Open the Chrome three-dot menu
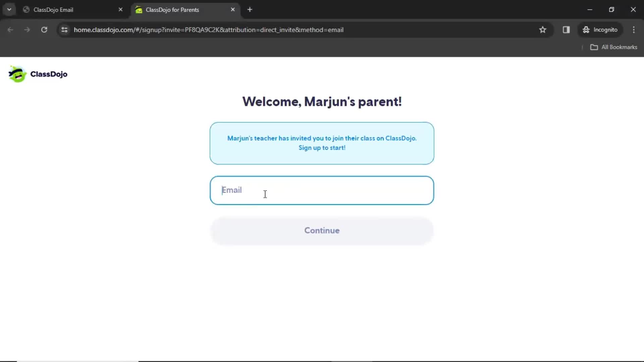 tap(634, 30)
